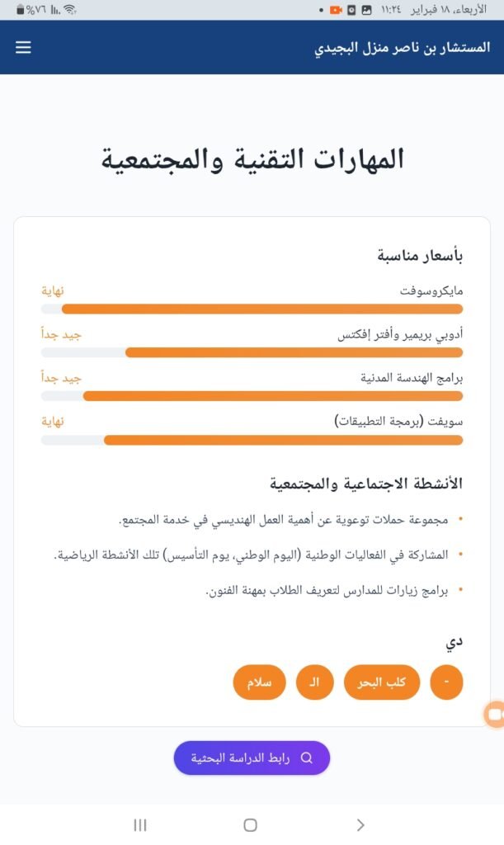Image resolution: width=504 pixels, height=845 pixels.
Task: Click the سويفت skill progress bar
Action: click(252, 440)
